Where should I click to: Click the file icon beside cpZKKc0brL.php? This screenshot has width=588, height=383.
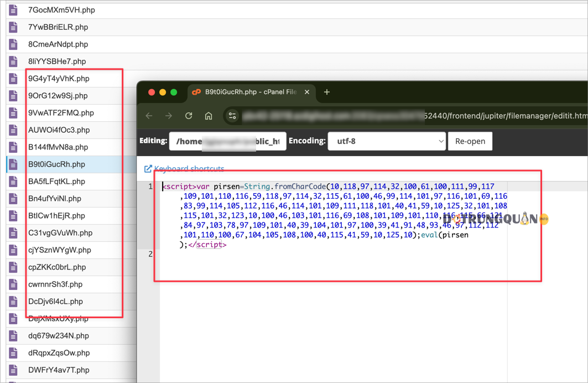click(x=13, y=267)
